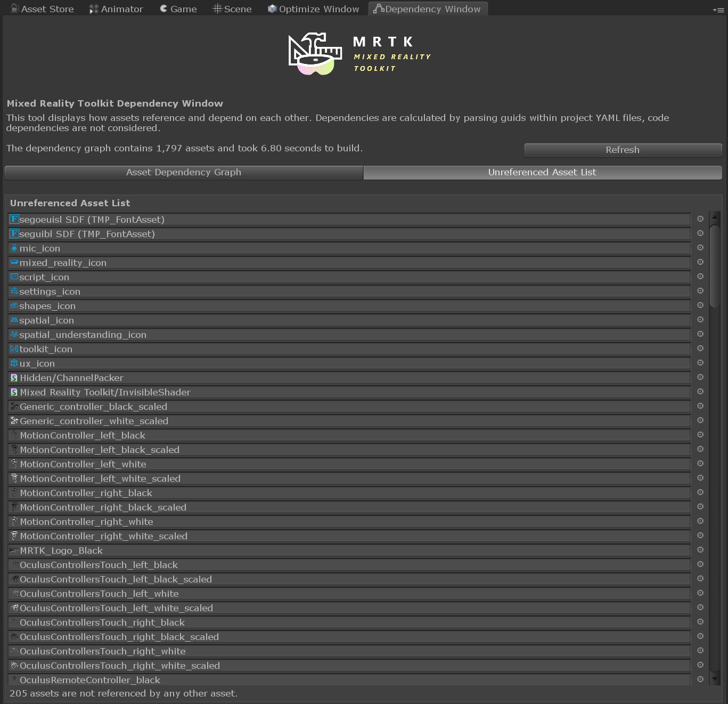The width and height of the screenshot is (728, 704).
Task: Ping the segoeuisl SDF font asset
Action: click(700, 219)
